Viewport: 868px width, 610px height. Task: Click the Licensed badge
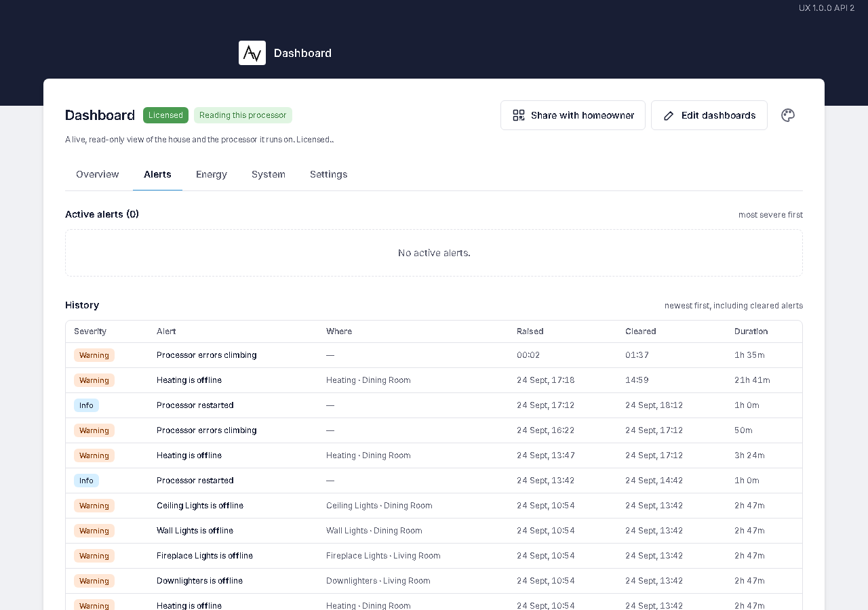[x=165, y=115]
